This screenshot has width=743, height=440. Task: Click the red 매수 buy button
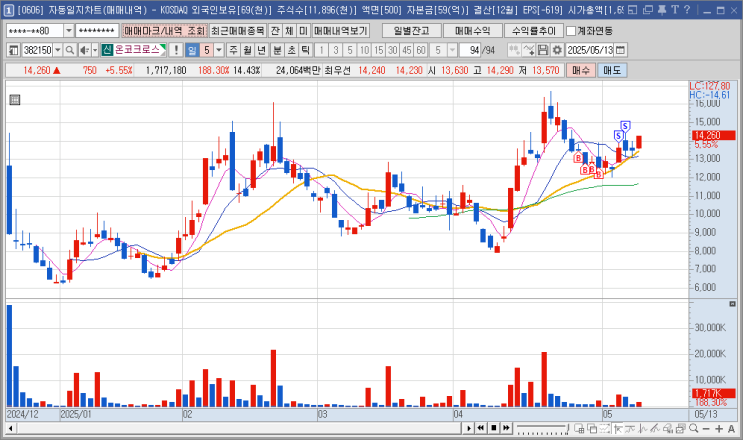(x=581, y=70)
